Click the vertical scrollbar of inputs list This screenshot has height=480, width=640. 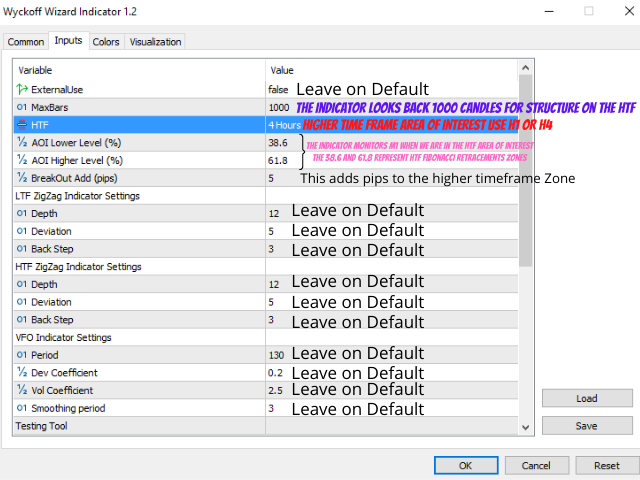tap(526, 200)
